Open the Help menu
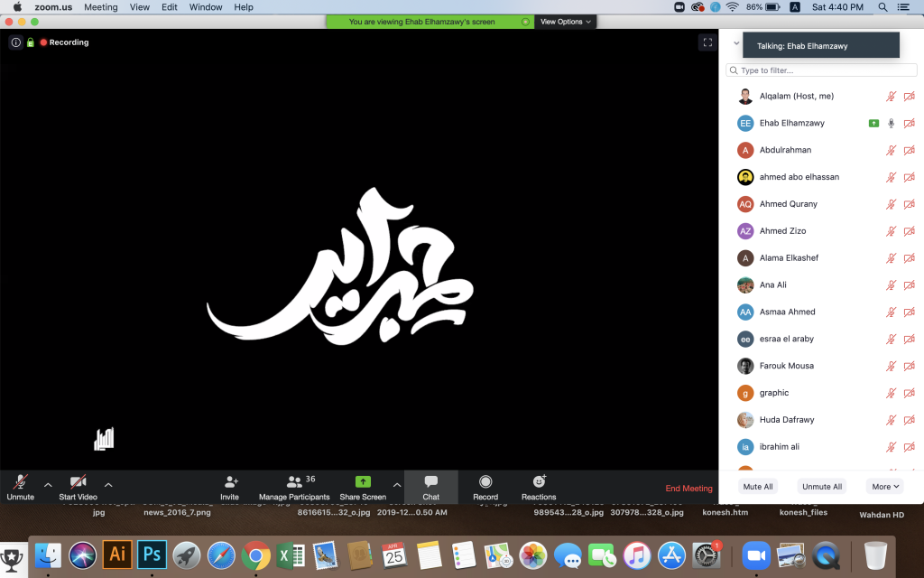The image size is (924, 578). pyautogui.click(x=244, y=7)
